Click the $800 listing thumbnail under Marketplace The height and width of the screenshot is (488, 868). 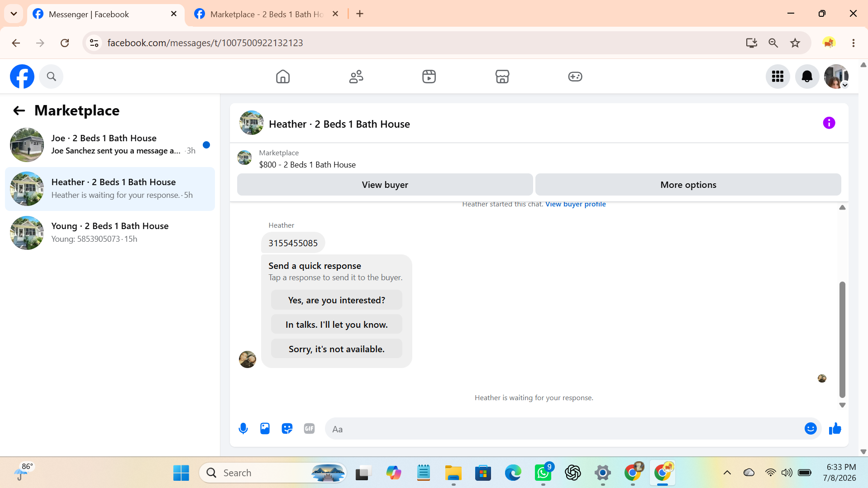245,158
